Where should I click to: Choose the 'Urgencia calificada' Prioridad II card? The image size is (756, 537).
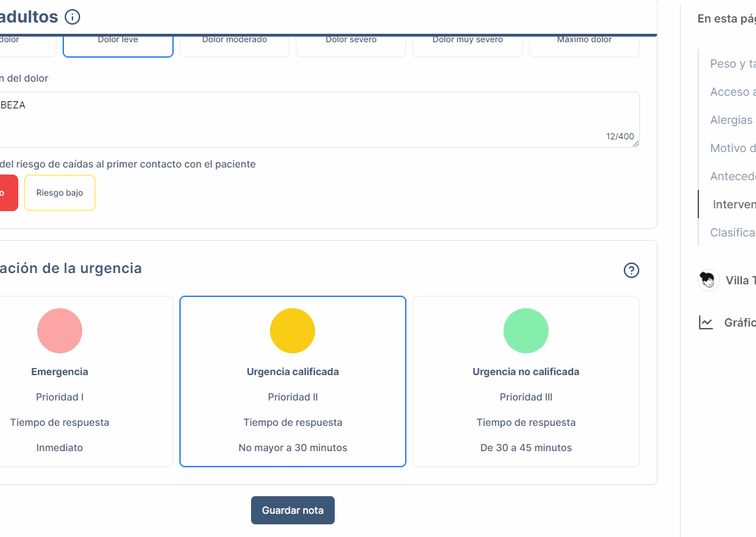(x=293, y=381)
